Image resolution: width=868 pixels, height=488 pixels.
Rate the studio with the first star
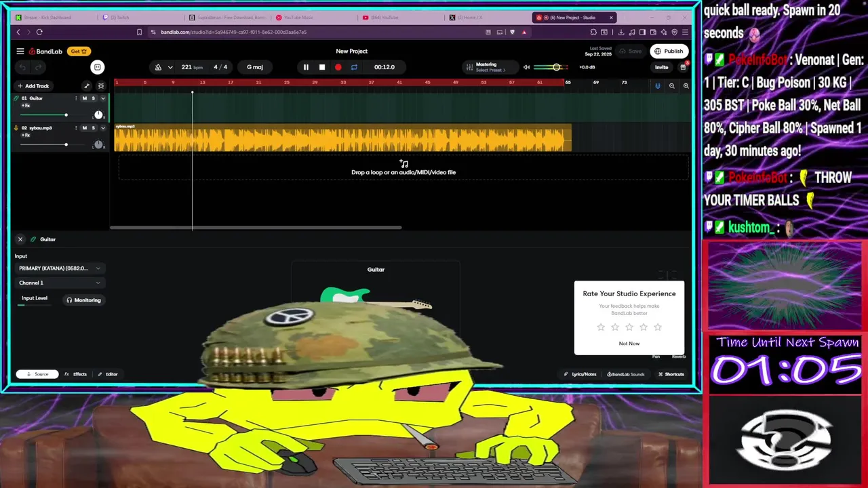[x=601, y=327]
